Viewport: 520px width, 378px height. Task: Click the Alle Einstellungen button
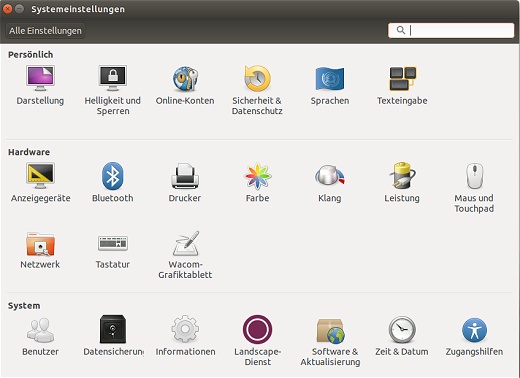click(45, 31)
